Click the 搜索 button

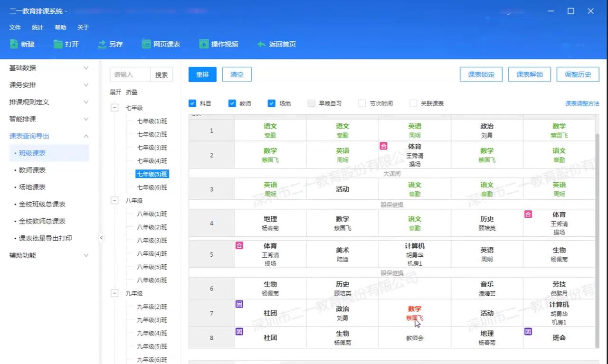point(161,75)
